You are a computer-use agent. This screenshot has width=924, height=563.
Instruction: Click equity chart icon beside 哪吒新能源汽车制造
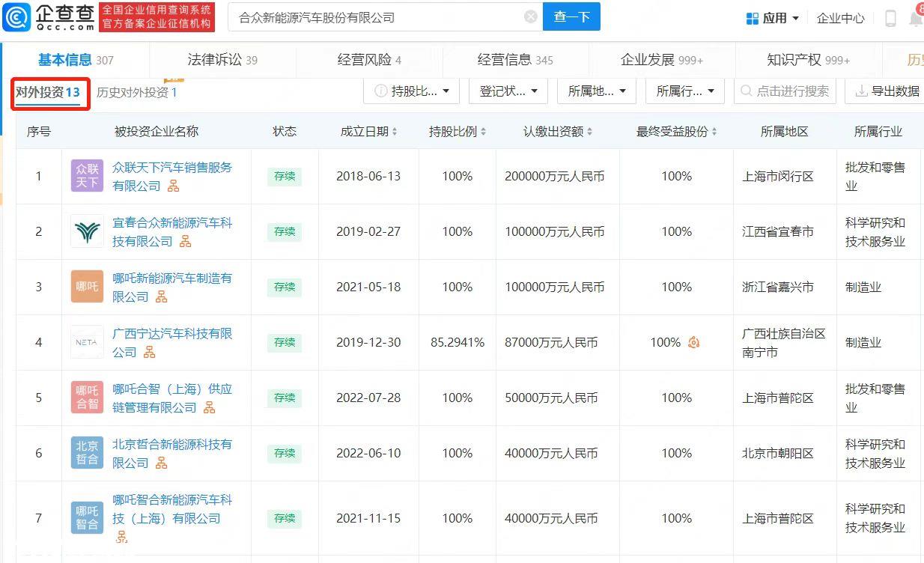pyautogui.click(x=161, y=296)
